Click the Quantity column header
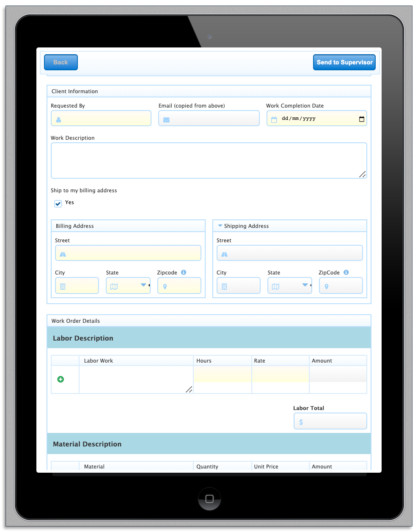This screenshot has width=418, height=532. click(x=207, y=467)
